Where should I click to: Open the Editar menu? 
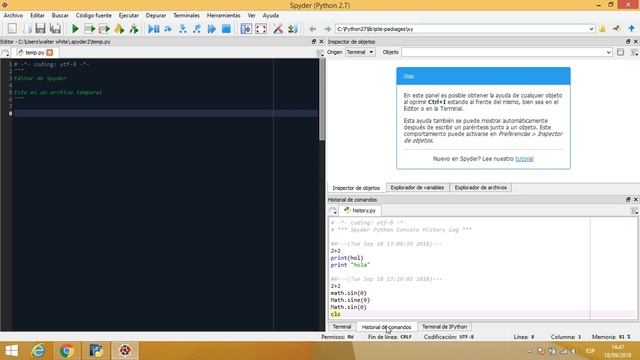click(37, 15)
